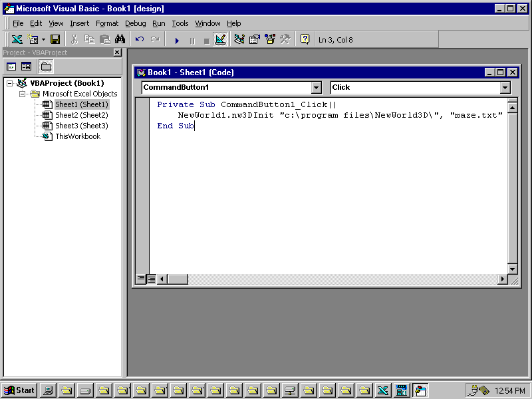Open Find with the binoculars icon
Screen dimensions: 532x399
point(120,40)
